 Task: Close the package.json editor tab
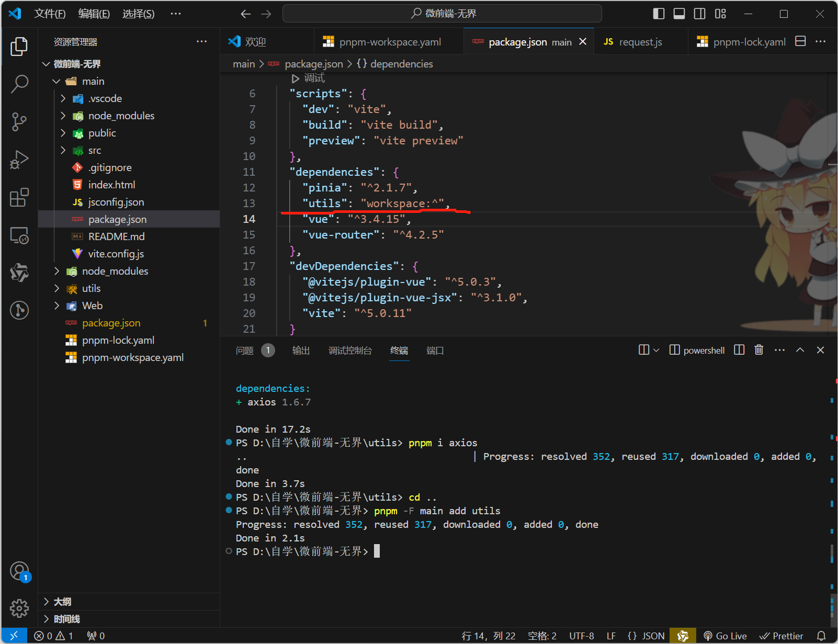click(583, 41)
